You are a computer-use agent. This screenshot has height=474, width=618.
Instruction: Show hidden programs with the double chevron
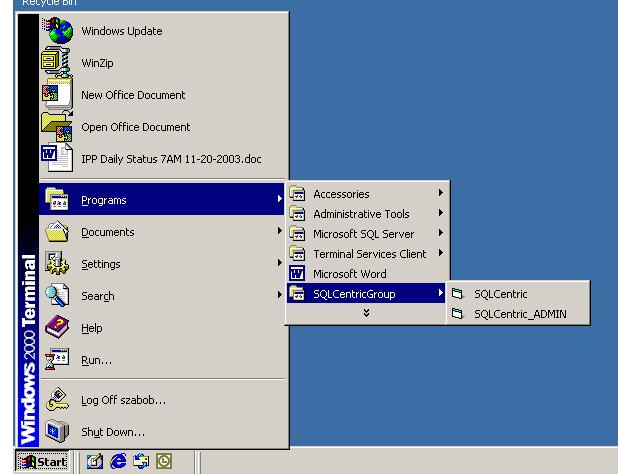pos(366,313)
